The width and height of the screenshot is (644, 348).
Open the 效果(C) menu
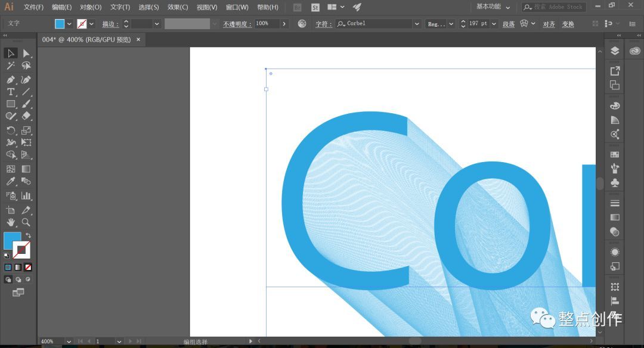(178, 7)
